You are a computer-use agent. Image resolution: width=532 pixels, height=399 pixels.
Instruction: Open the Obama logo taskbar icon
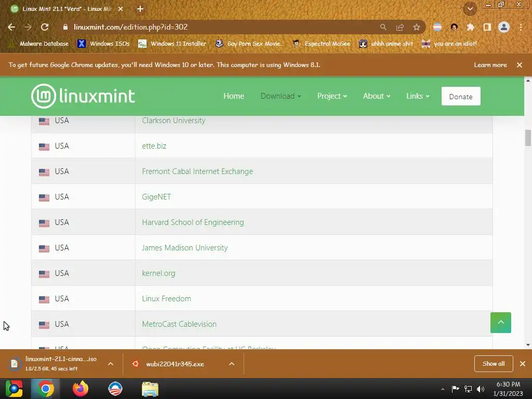[115, 389]
